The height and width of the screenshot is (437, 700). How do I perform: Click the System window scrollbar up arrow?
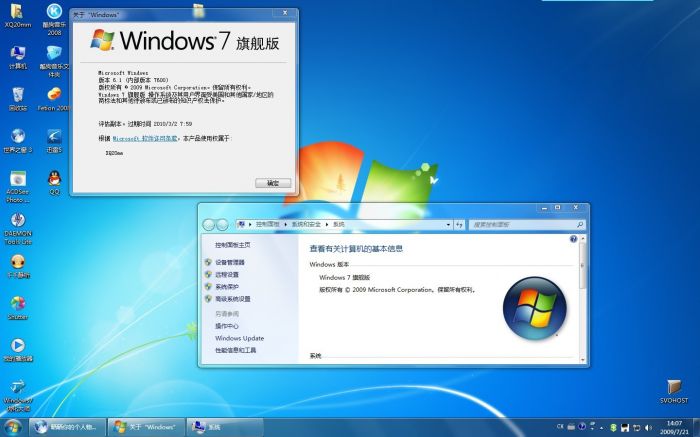coord(582,239)
